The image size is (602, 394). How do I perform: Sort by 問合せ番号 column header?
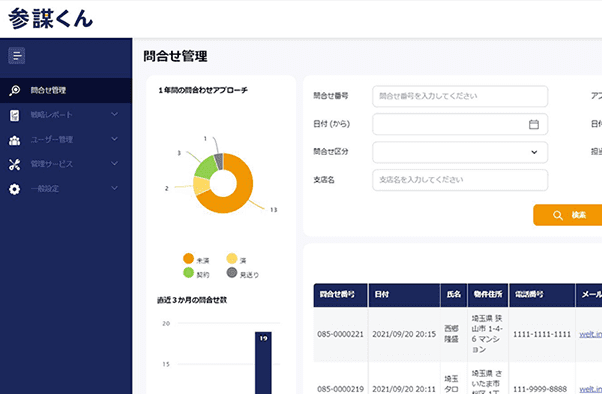tap(341, 295)
